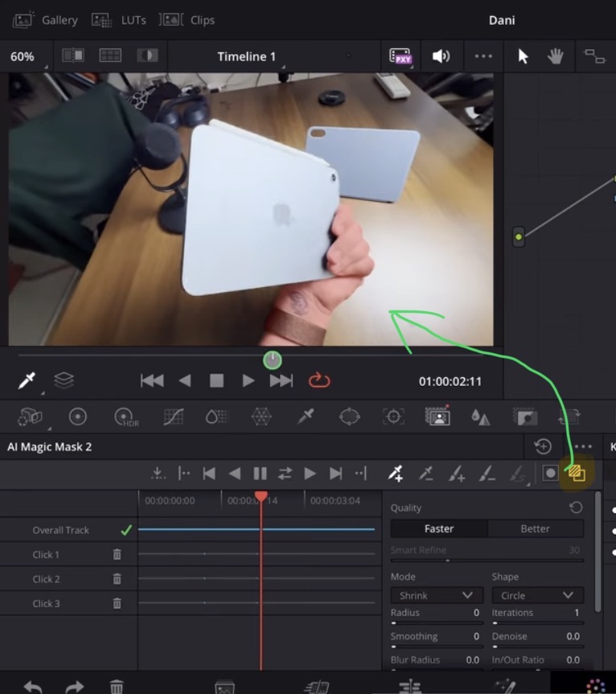Screen dimensions: 616x694
Task: Pause the magic mask tracking
Action: 260,474
